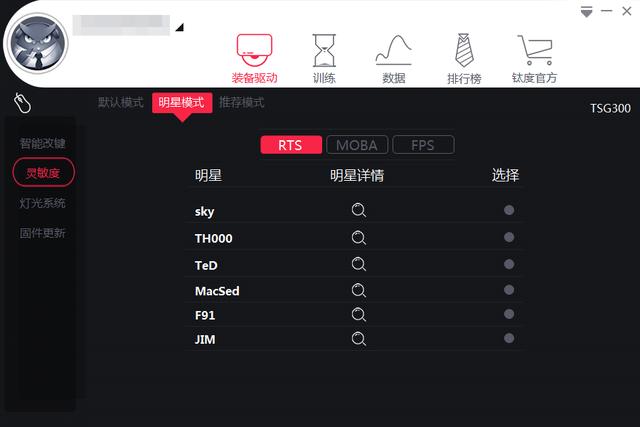Click the player name F91
This screenshot has width=640, height=427.
(x=205, y=315)
